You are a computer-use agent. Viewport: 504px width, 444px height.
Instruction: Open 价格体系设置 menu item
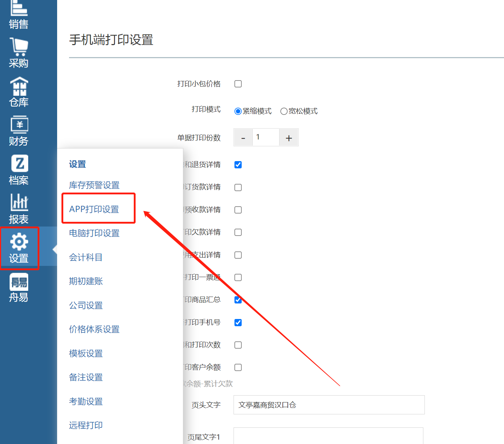94,329
